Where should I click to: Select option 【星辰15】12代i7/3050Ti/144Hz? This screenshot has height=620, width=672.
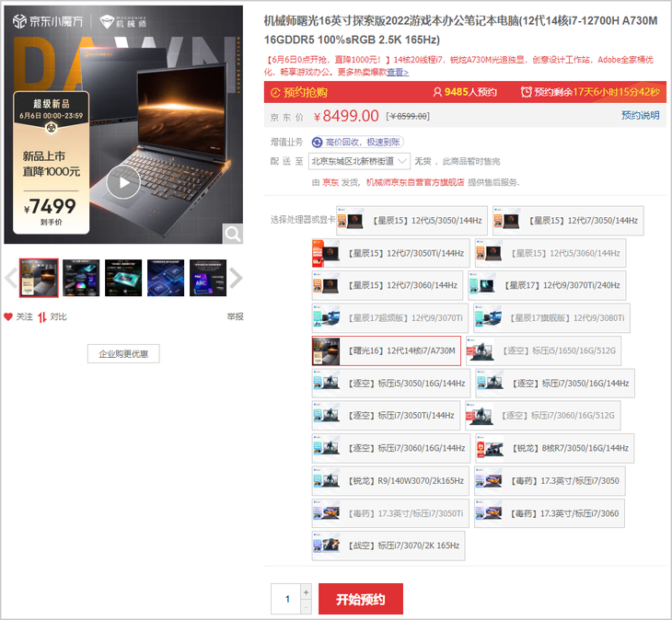coord(391,253)
